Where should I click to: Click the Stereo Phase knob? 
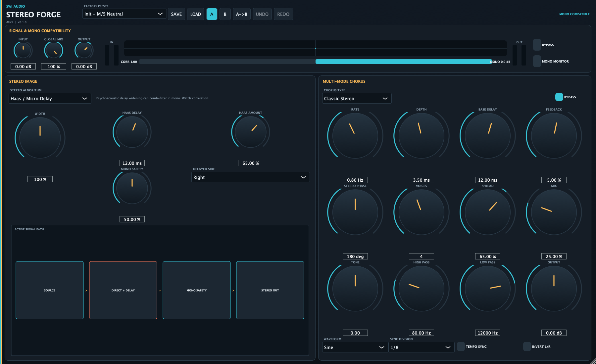pos(355,212)
